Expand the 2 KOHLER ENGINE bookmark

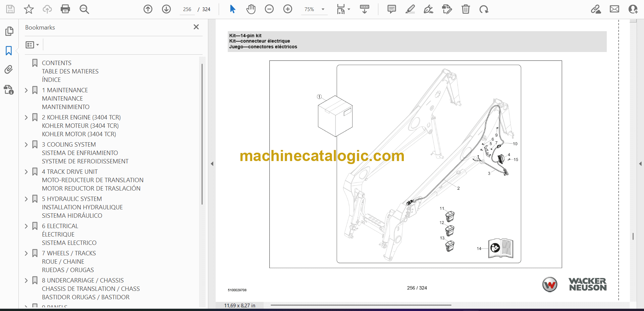pos(26,117)
